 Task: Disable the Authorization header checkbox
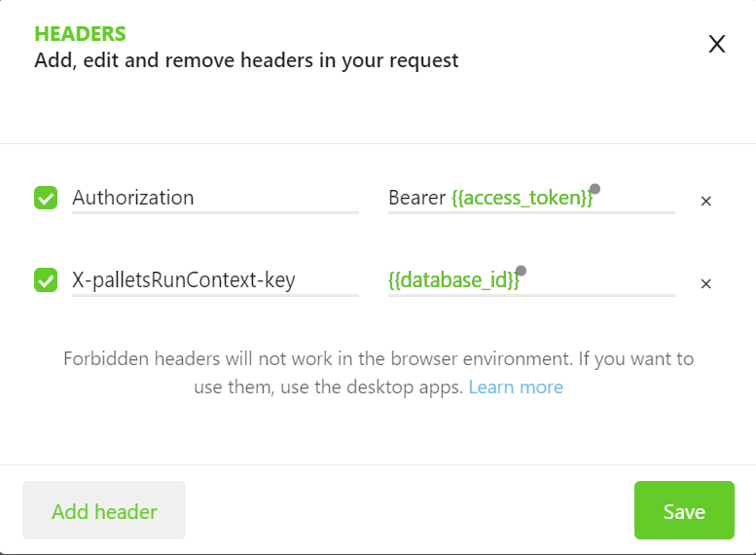[46, 199]
